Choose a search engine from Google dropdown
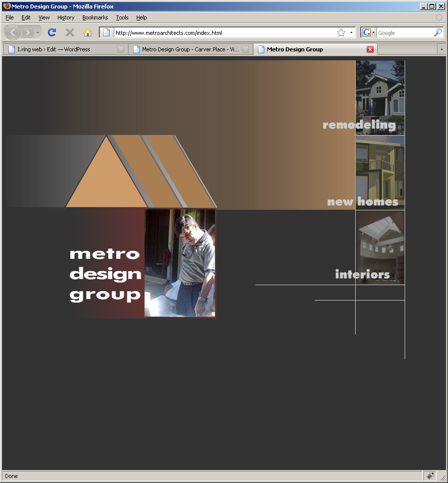Screen dimensions: 448x483 pyautogui.click(x=369, y=33)
